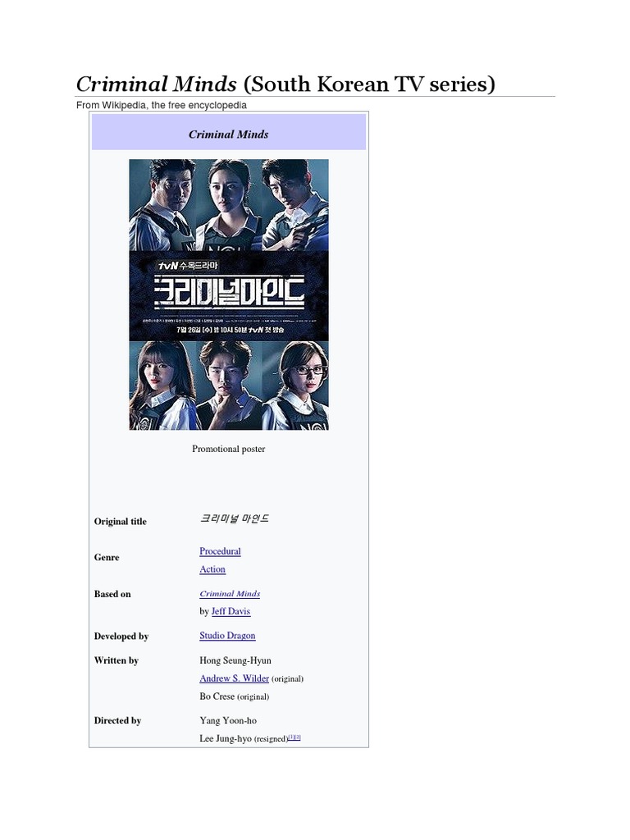Screen dimensions: 630x840
Task: Select the name 'Hong Seung-Hyun'
Action: point(235,660)
